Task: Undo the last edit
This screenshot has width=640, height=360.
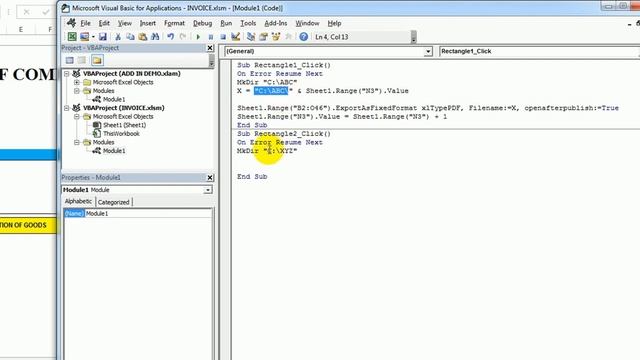Action: point(171,37)
